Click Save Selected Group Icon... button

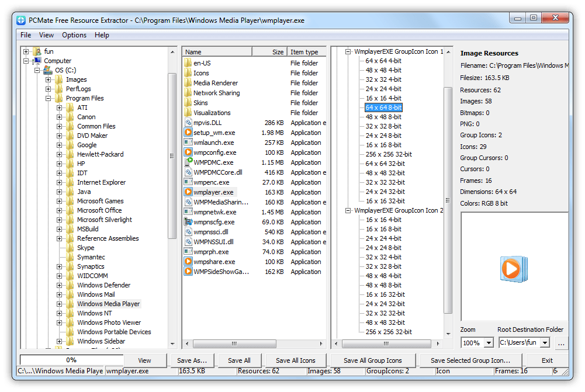tap(470, 360)
